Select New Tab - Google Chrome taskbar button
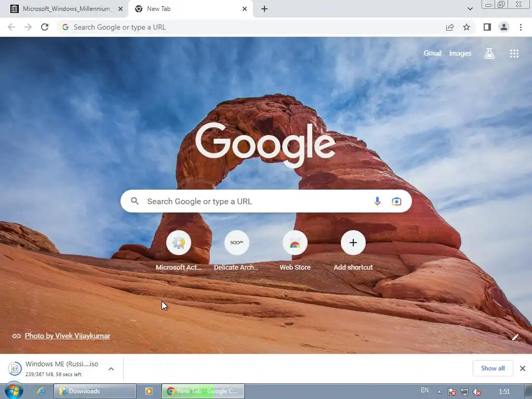Viewport: 532px width, 399px height. tap(203, 391)
